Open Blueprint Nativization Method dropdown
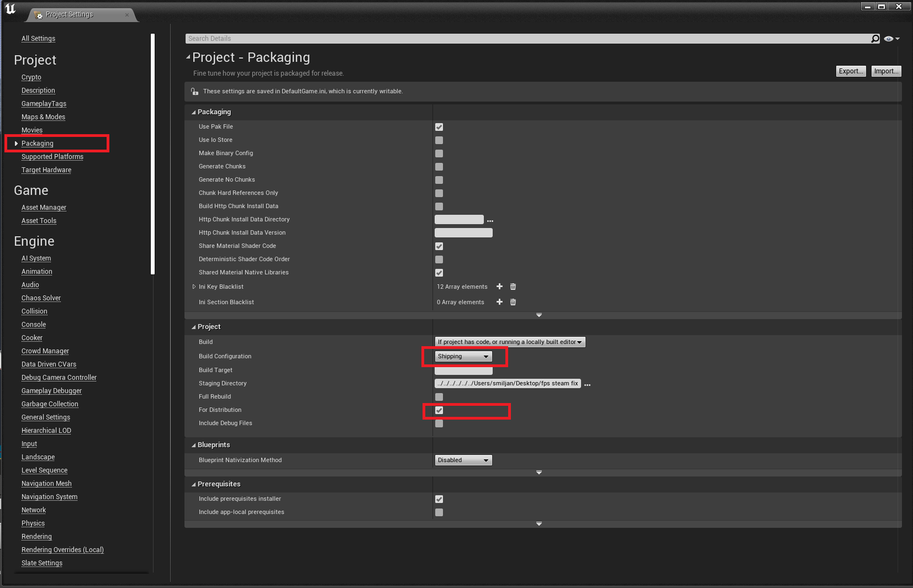The image size is (913, 588). tap(463, 460)
